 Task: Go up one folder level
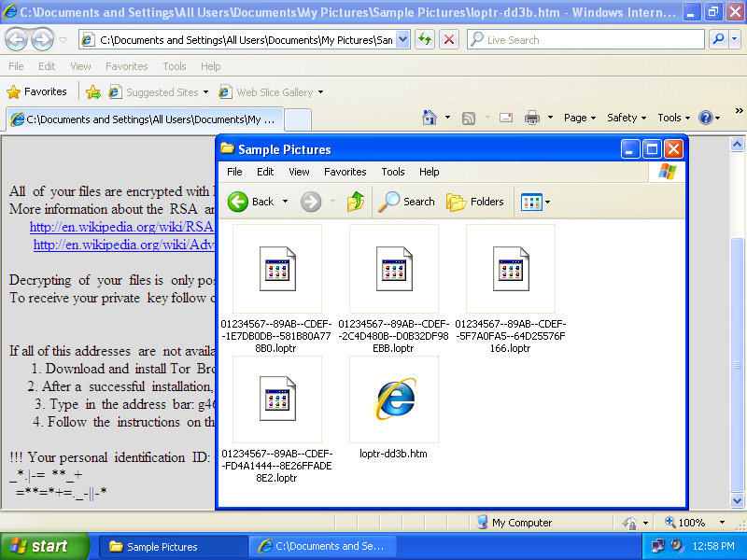356,202
